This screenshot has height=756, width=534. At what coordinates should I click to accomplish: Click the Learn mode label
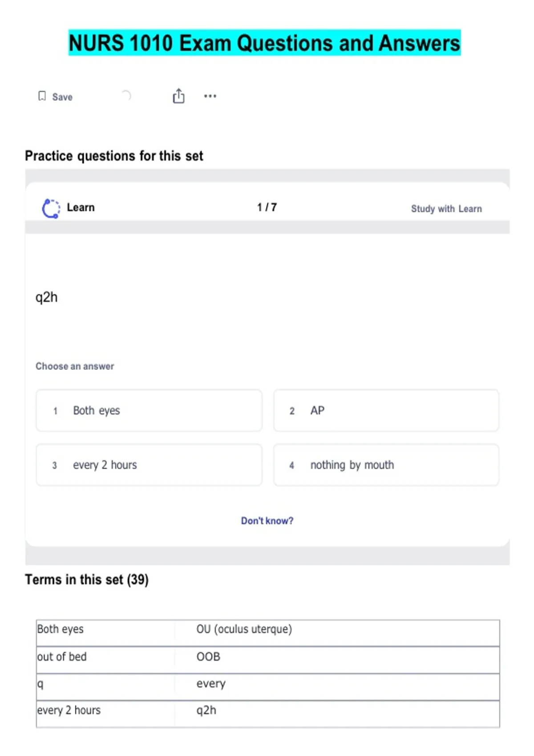click(x=81, y=207)
